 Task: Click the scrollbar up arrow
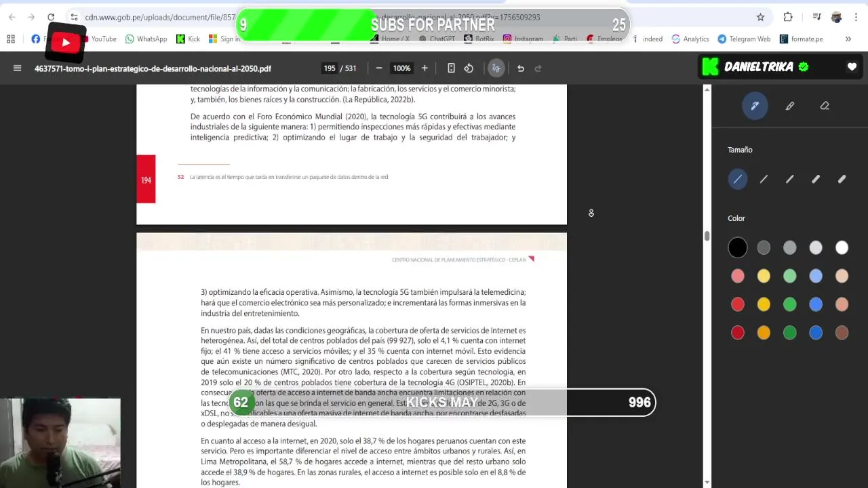click(x=707, y=89)
